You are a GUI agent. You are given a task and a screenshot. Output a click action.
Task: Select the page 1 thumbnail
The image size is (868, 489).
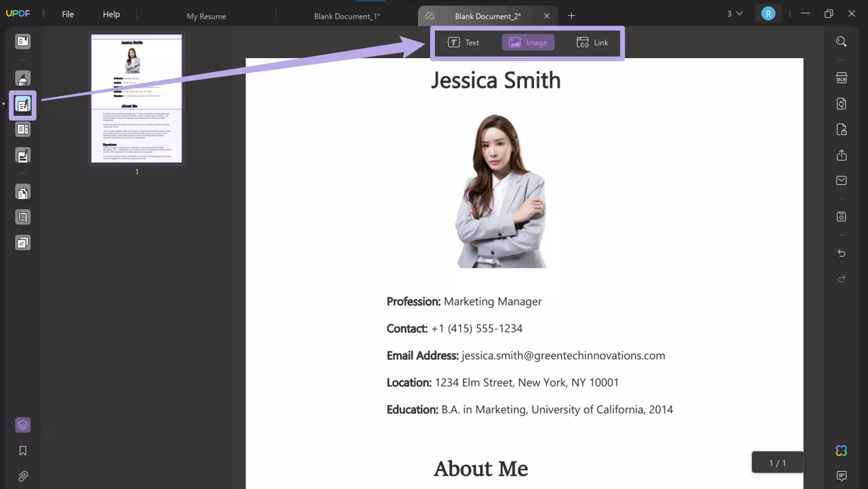[137, 99]
